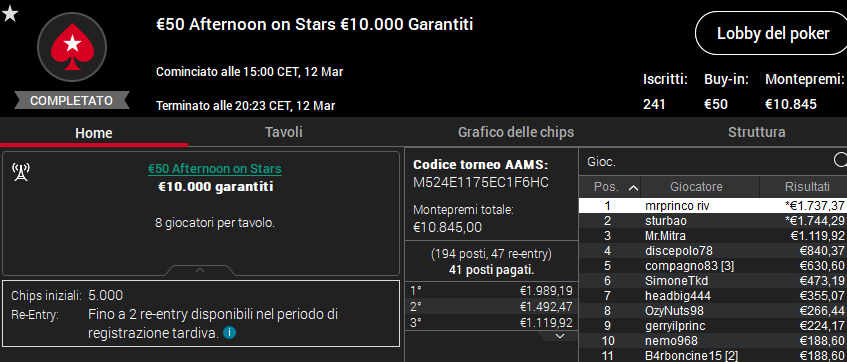Open the Home tab
Viewport: 847px width, 362px height.
click(93, 132)
